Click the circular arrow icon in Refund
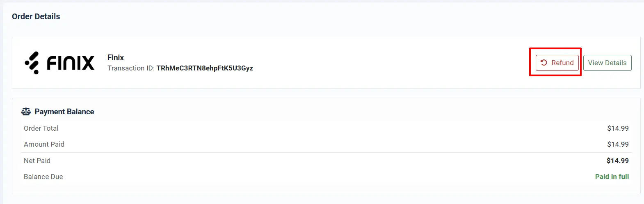 coord(544,63)
